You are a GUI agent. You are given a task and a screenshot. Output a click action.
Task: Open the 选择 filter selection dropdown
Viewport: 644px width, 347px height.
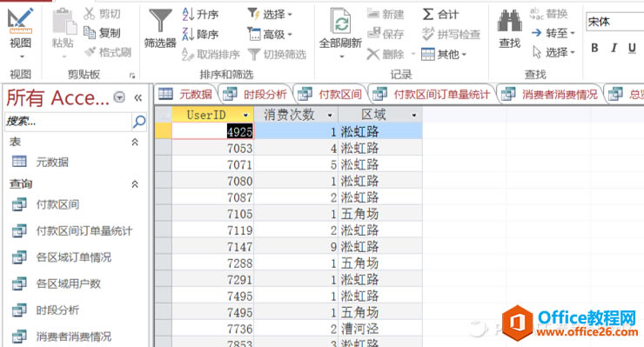tap(270, 15)
